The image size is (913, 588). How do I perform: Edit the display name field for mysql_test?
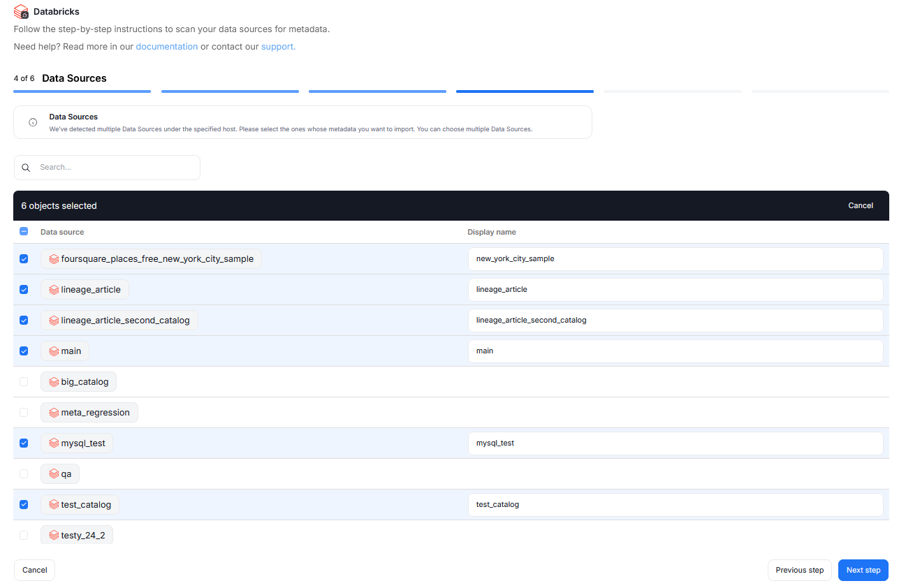click(675, 443)
